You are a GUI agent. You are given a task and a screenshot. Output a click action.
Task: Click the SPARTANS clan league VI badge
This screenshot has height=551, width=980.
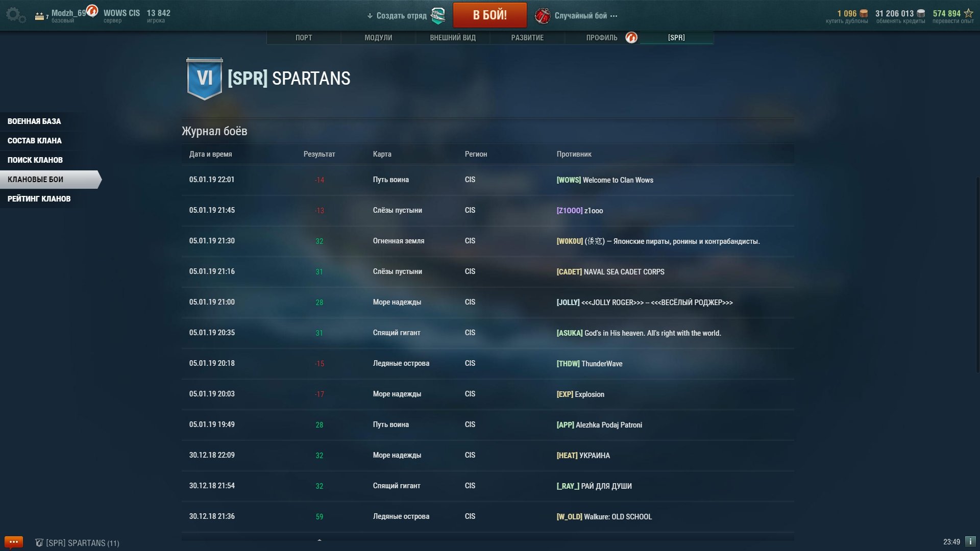(205, 79)
